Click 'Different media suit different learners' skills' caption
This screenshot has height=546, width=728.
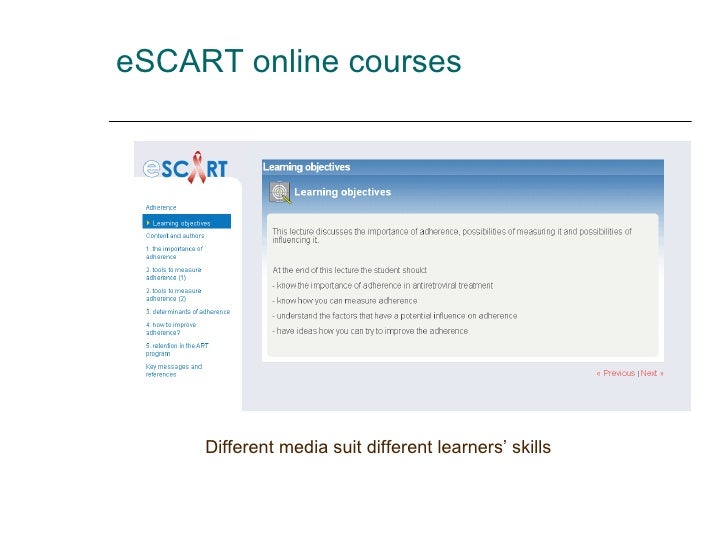tap(378, 447)
